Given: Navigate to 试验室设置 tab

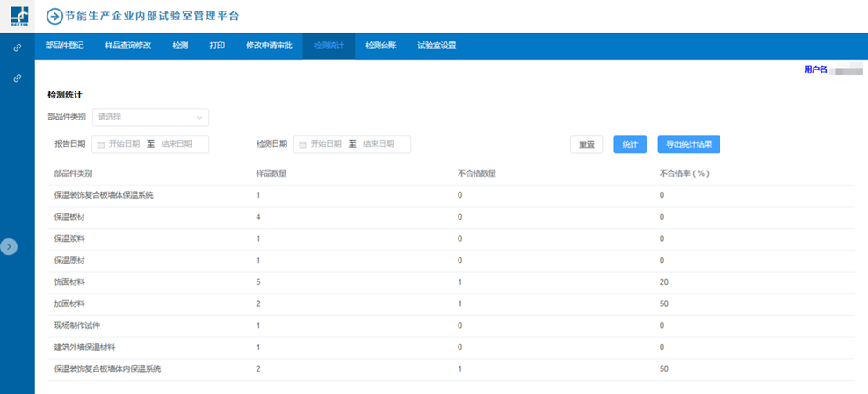Looking at the screenshot, I should [x=437, y=46].
